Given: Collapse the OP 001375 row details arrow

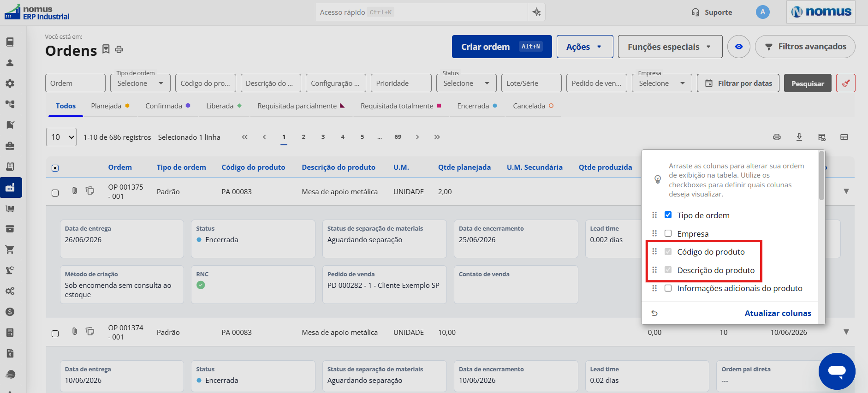Looking at the screenshot, I should [x=846, y=191].
